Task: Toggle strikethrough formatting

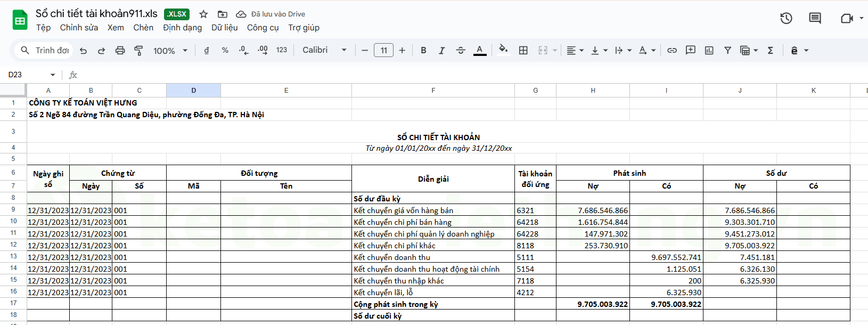Action: click(x=461, y=51)
